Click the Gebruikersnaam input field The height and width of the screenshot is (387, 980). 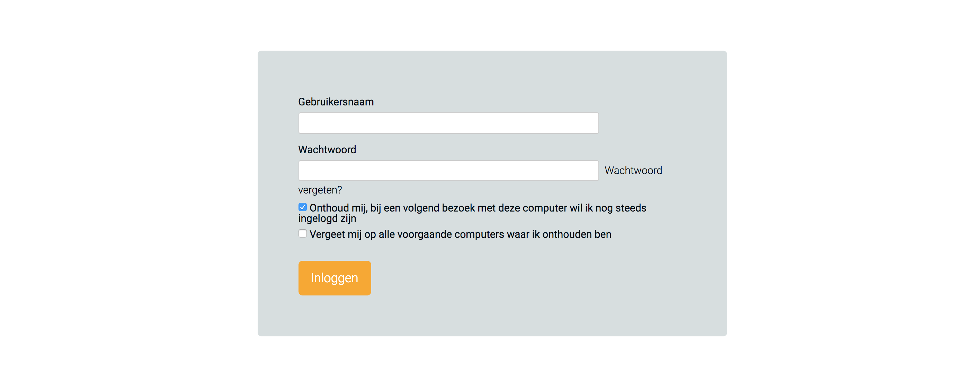448,123
